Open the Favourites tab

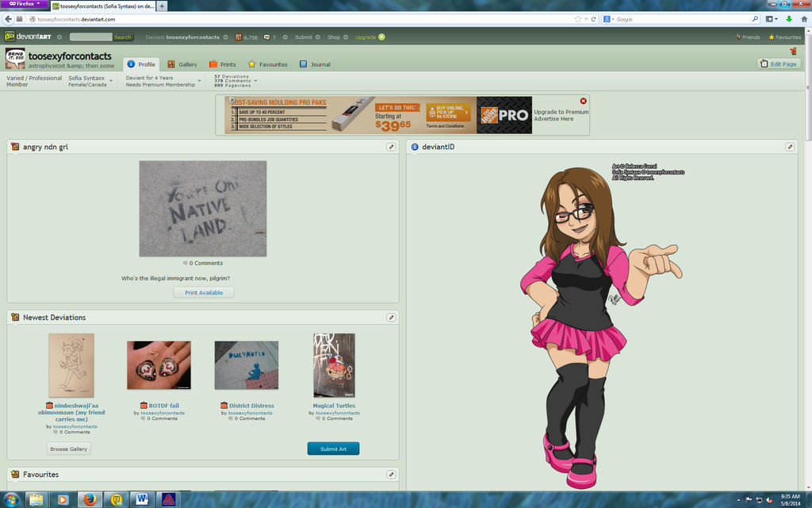(267, 64)
